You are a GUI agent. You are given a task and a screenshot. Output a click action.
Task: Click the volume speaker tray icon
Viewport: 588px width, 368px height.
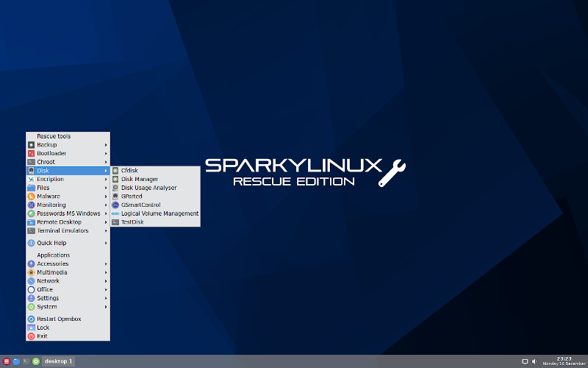(534, 361)
